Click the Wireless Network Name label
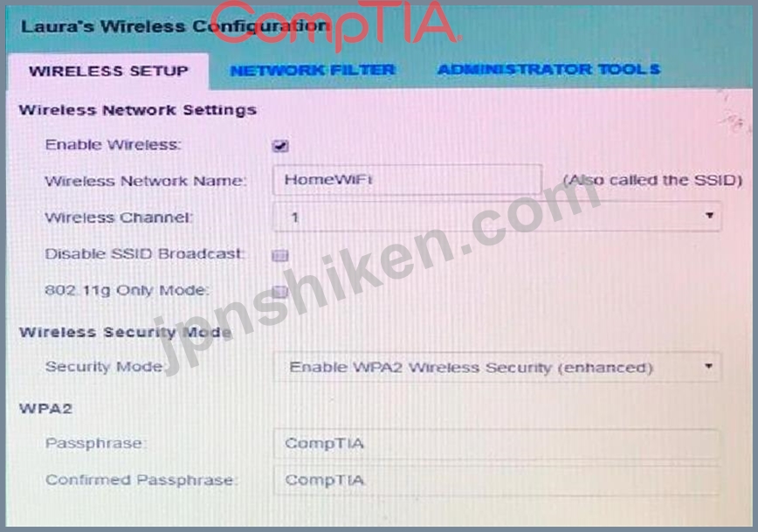The width and height of the screenshot is (758, 532). (x=146, y=181)
